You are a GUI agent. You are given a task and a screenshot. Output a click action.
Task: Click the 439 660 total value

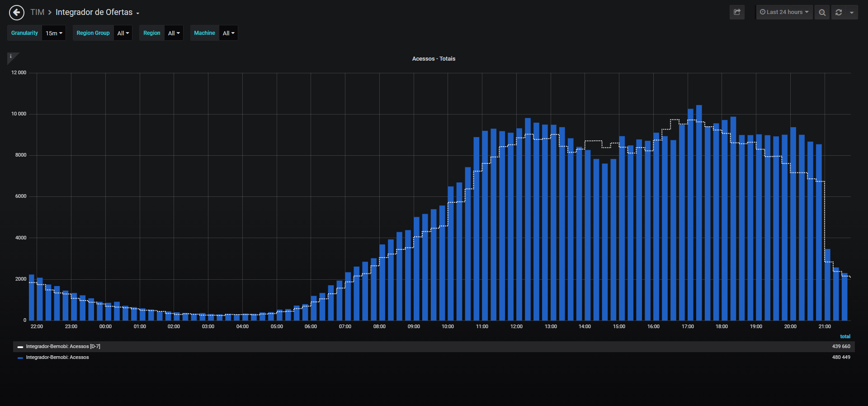pos(841,347)
